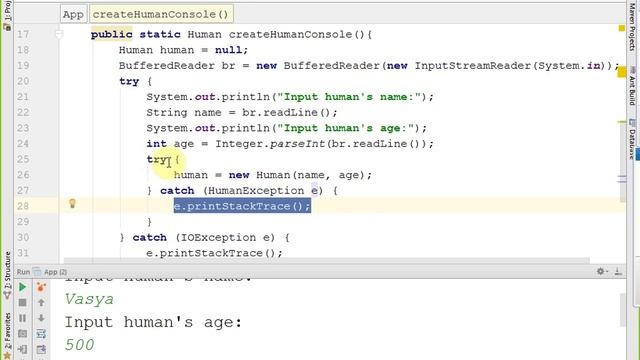Click the dump threads camera icon

[x=22, y=334]
